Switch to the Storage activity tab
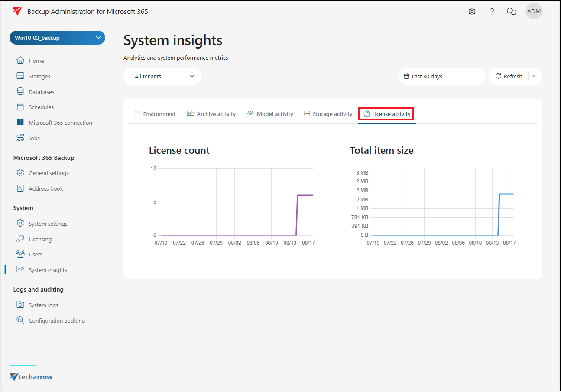This screenshot has height=392, width=561. [328, 114]
